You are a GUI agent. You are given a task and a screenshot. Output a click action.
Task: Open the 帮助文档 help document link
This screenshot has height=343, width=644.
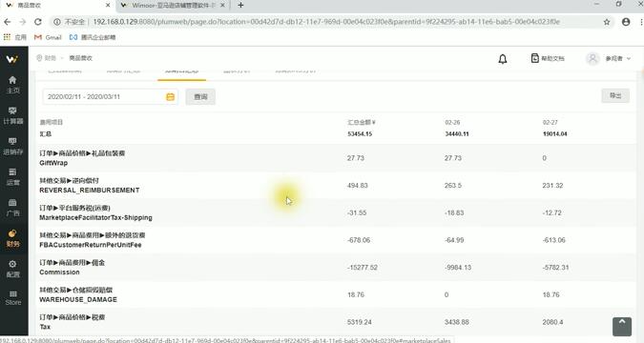[548, 58]
